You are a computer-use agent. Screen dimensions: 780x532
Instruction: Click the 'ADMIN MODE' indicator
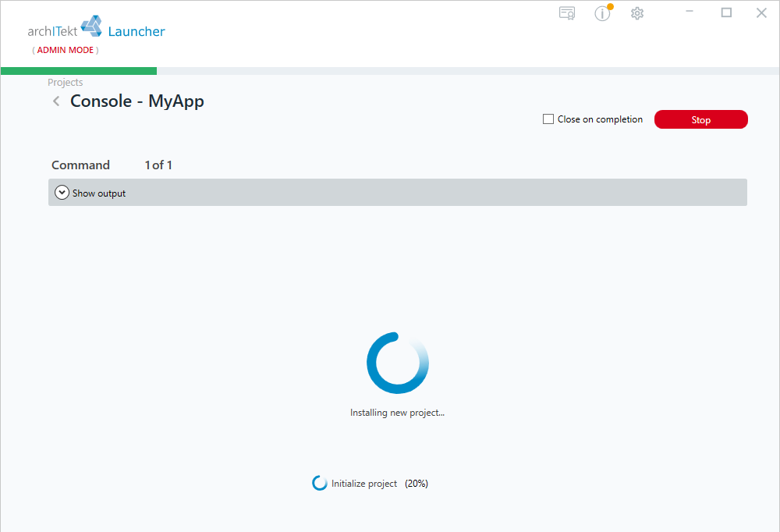pos(66,50)
